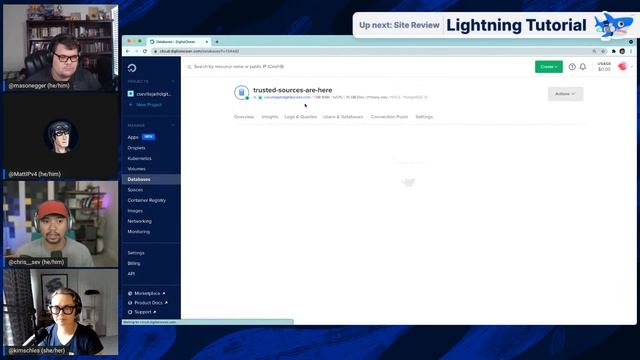The width and height of the screenshot is (640, 360).
Task: Open account Settings in sidebar
Action: (x=136, y=253)
